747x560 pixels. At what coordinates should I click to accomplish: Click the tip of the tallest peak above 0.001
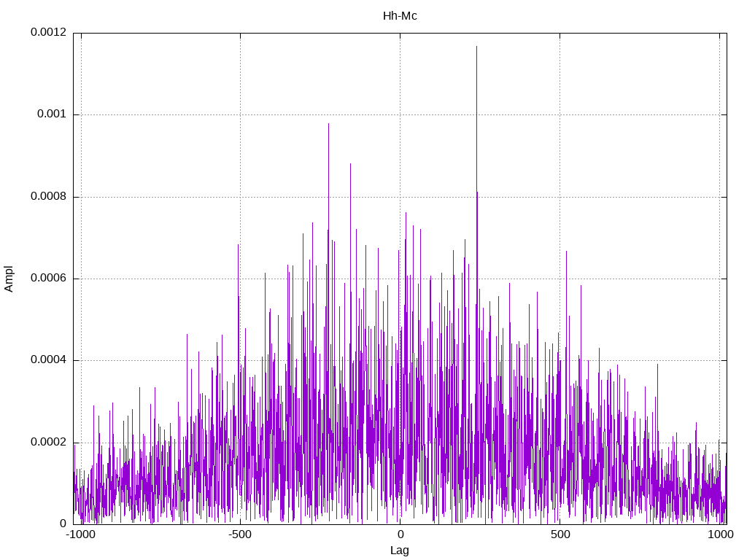(x=477, y=46)
